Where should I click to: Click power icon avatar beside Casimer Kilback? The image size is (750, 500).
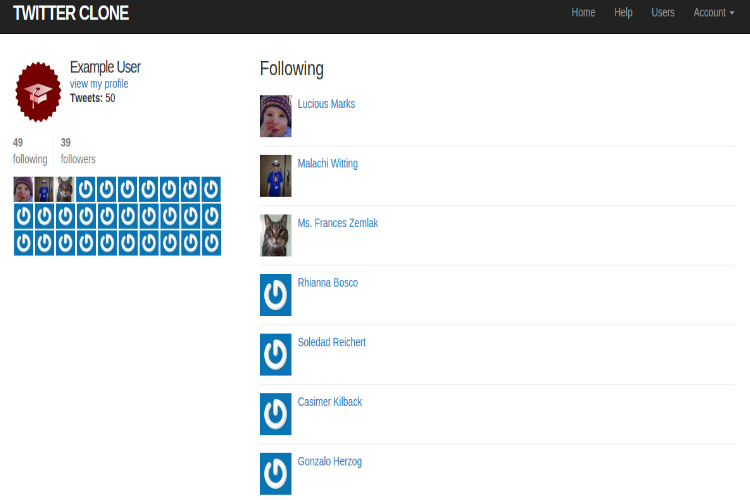276,414
